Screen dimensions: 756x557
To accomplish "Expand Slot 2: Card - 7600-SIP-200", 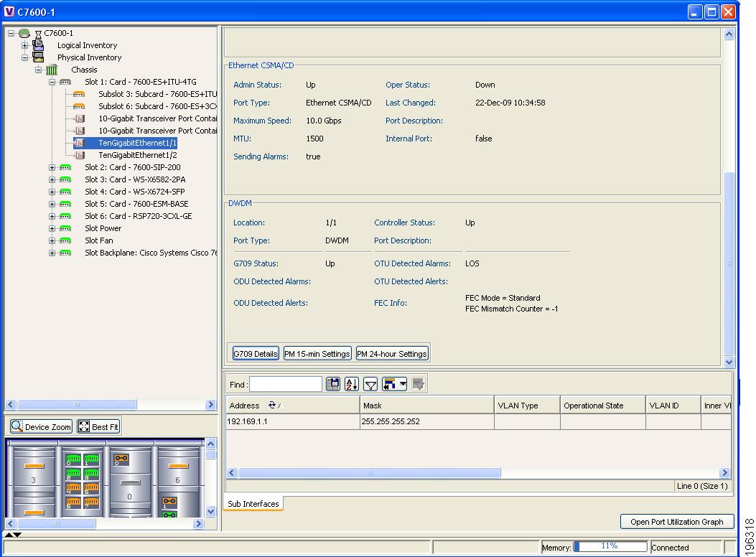I will point(52,167).
